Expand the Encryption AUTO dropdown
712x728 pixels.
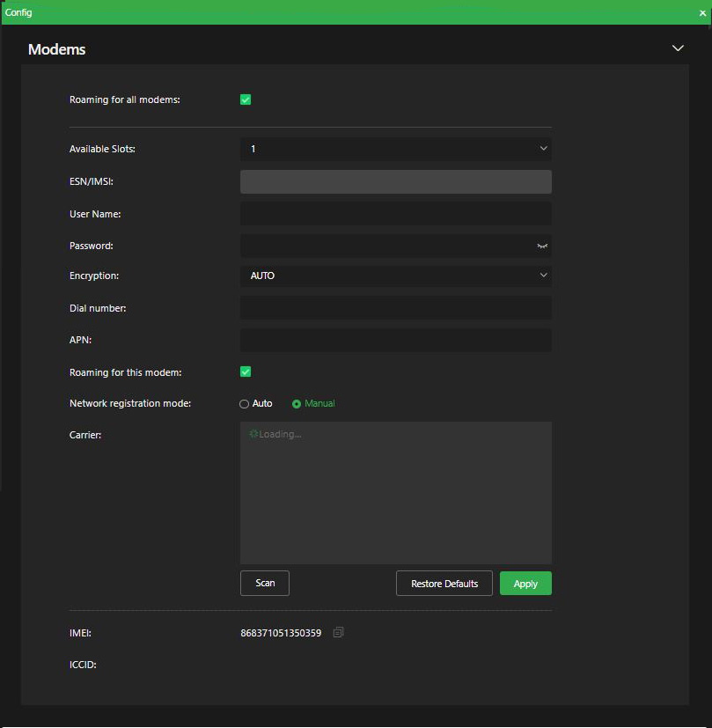pyautogui.click(x=395, y=276)
